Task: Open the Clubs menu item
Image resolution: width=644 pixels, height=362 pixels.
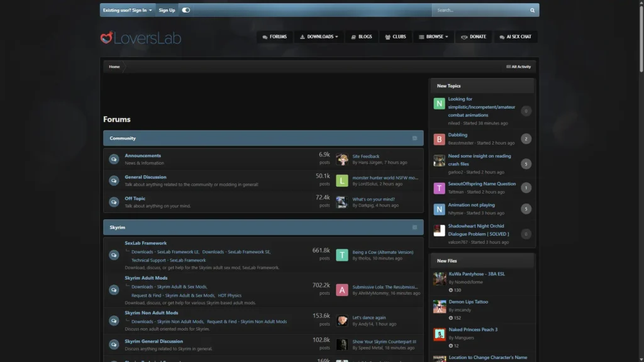Action: 396,37
